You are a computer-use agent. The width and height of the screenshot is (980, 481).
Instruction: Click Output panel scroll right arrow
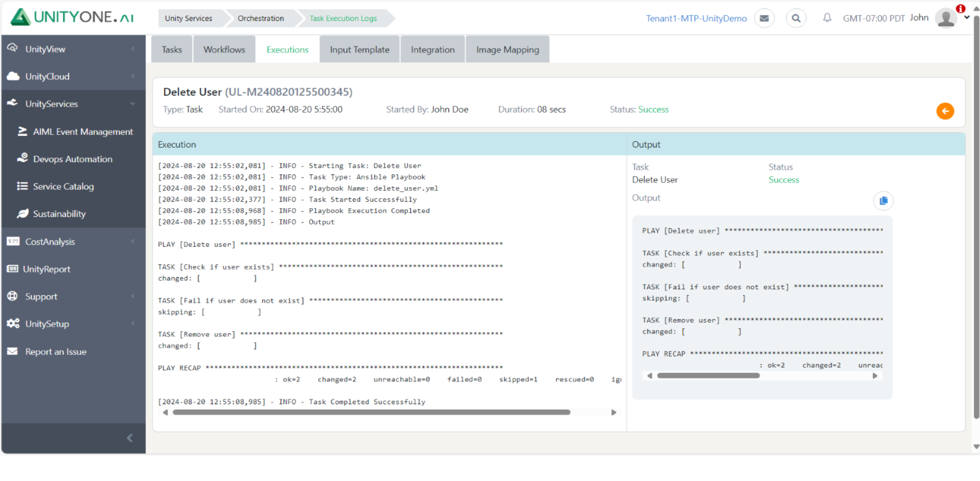[x=875, y=376]
